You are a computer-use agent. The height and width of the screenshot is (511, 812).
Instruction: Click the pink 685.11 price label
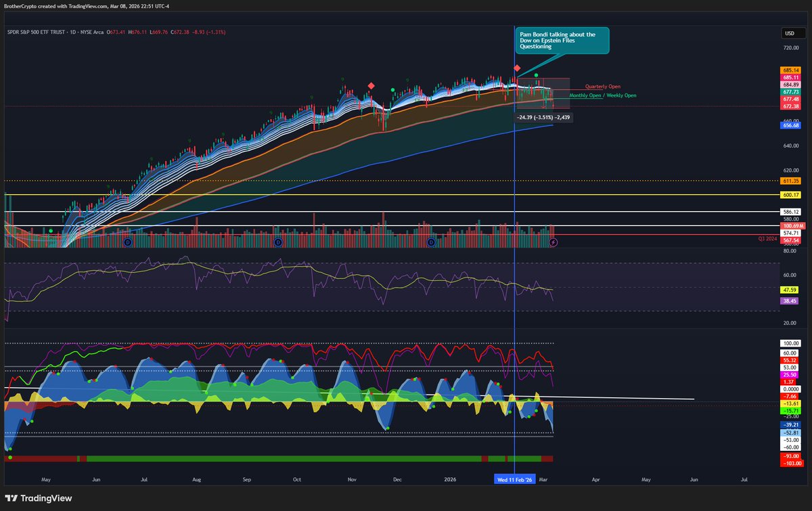pos(791,77)
